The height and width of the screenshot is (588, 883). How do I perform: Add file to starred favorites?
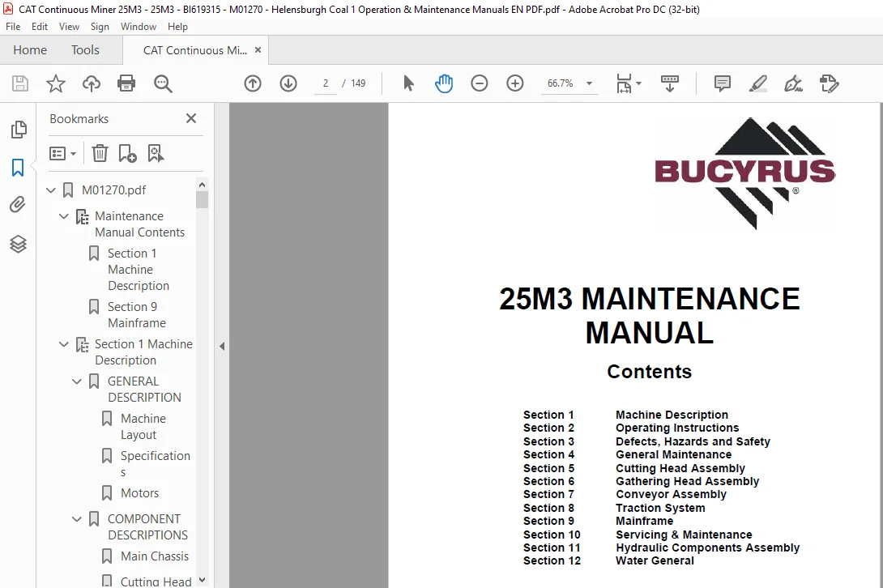pos(56,83)
